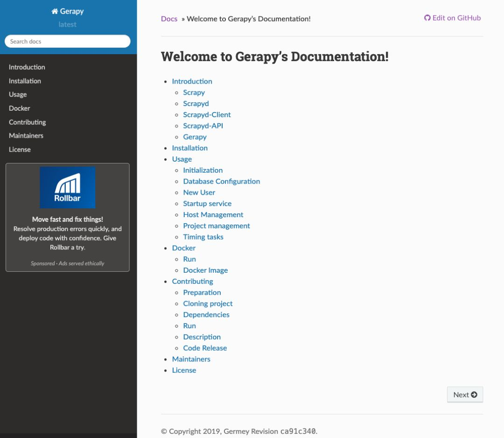Image resolution: width=504 pixels, height=438 pixels.
Task: Click the 'Sponsored' label in ad
Action: (43, 263)
